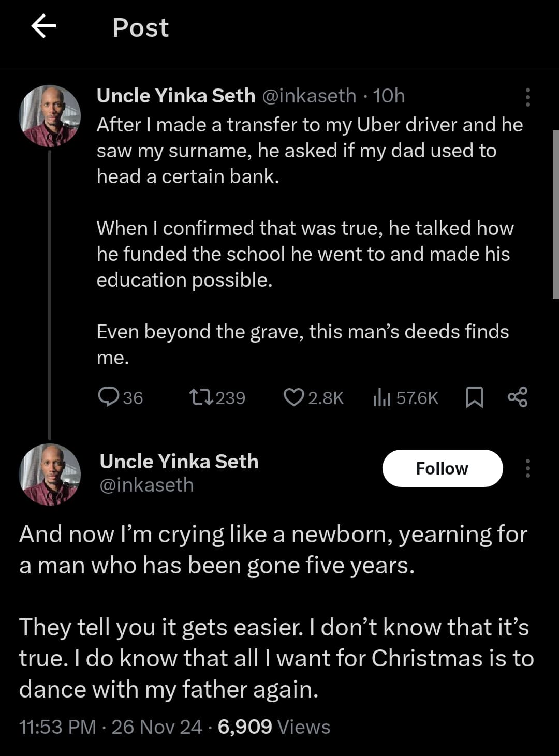Click Uncle Yinka Seth name in first post

pos(176,96)
